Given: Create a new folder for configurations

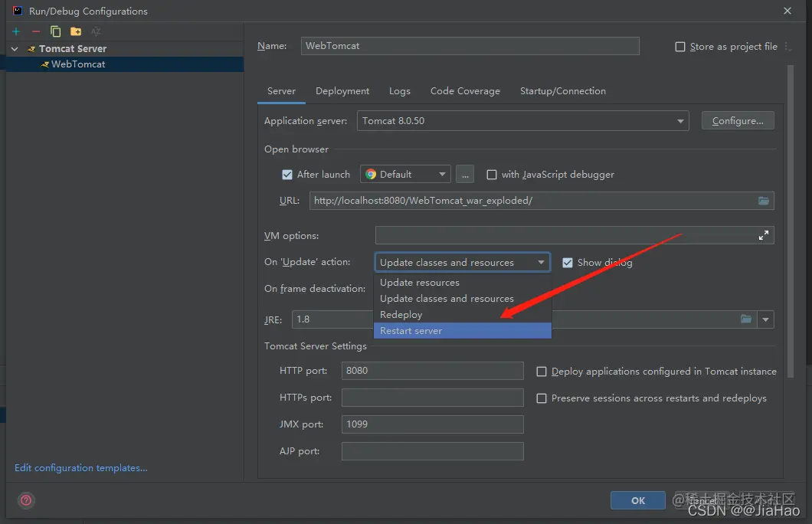Looking at the screenshot, I should [x=76, y=31].
